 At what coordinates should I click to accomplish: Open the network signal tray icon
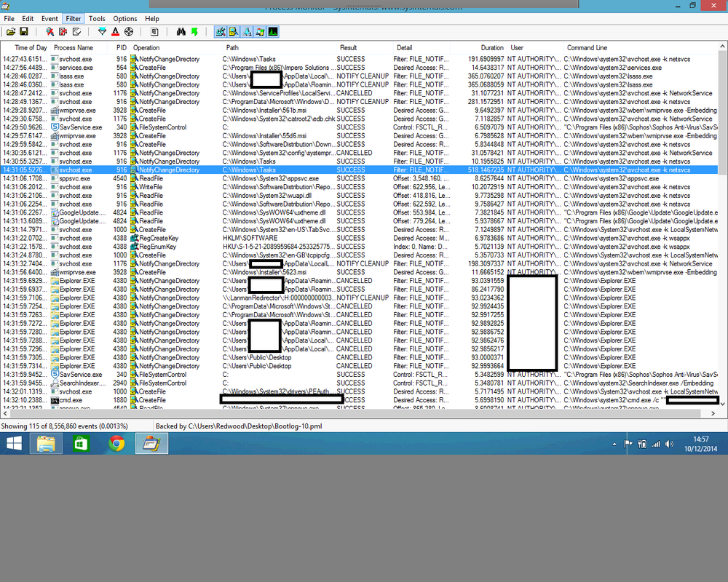tap(656, 445)
